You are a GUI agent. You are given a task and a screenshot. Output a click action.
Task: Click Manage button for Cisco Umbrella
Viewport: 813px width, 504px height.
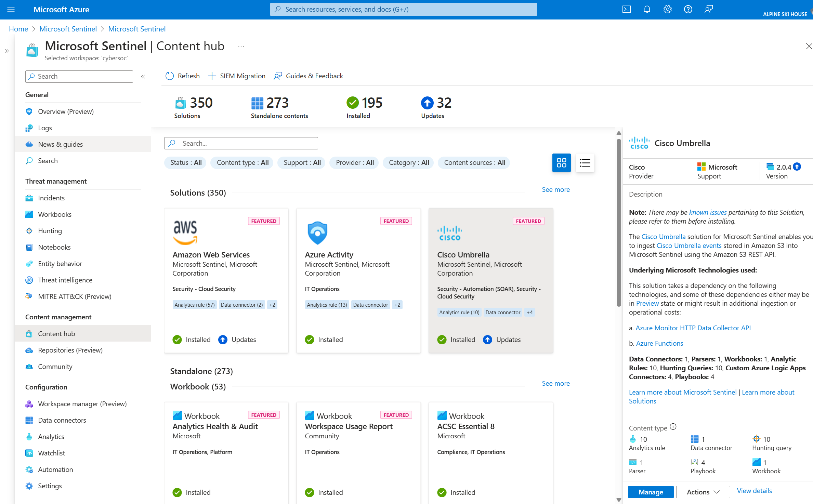(651, 492)
